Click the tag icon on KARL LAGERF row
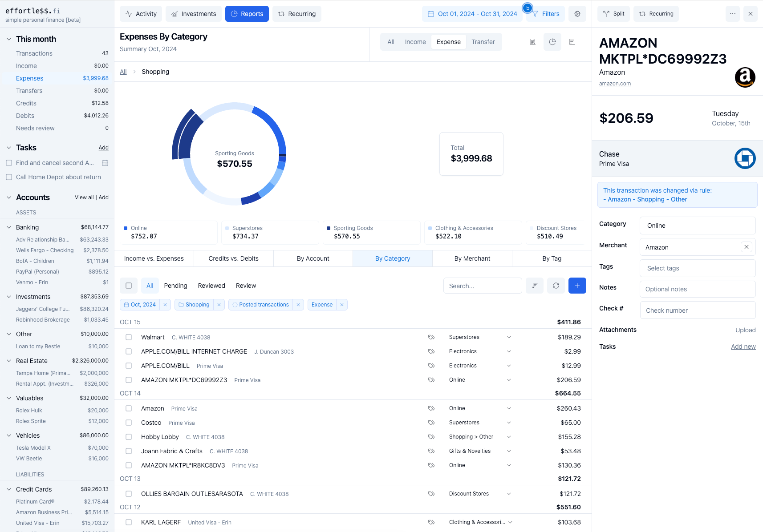The width and height of the screenshot is (763, 532). pyautogui.click(x=431, y=522)
